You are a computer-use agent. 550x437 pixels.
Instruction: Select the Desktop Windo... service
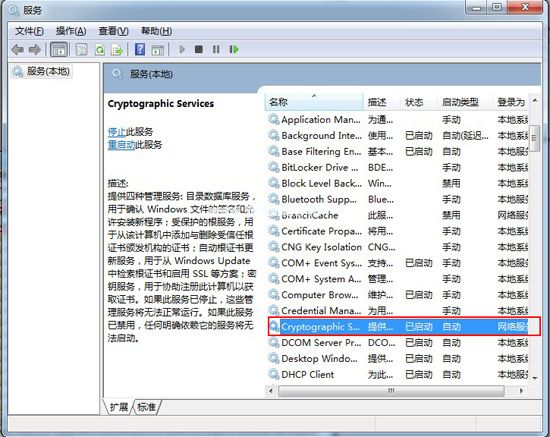319,358
